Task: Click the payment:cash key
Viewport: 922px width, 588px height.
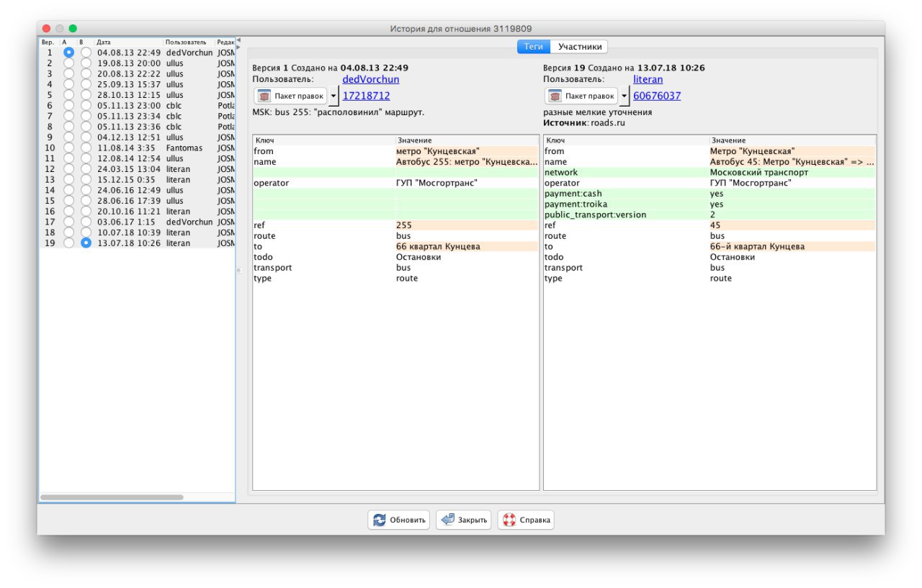Action: (626, 194)
